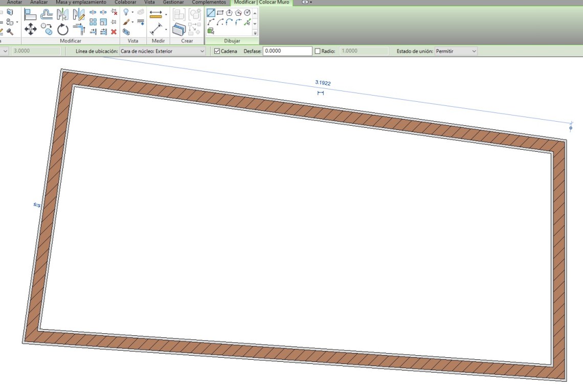Click the red Delete X icon
The height and width of the screenshot is (392, 583).
(114, 32)
